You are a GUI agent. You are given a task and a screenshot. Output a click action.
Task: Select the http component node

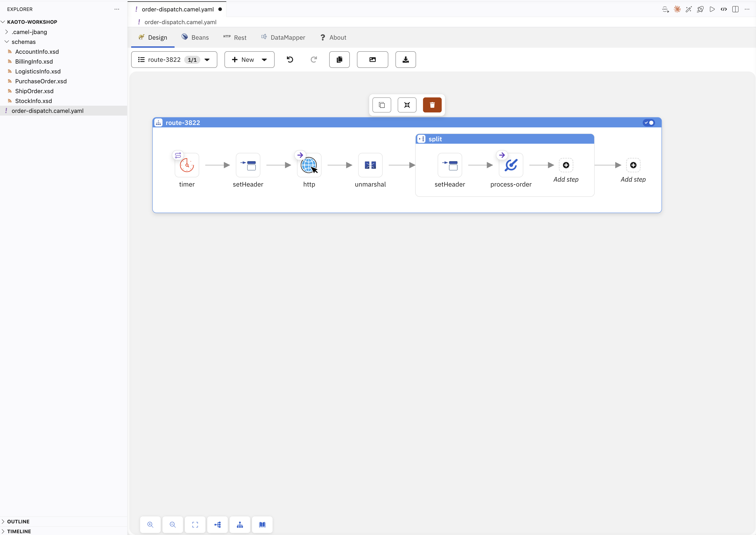point(309,165)
